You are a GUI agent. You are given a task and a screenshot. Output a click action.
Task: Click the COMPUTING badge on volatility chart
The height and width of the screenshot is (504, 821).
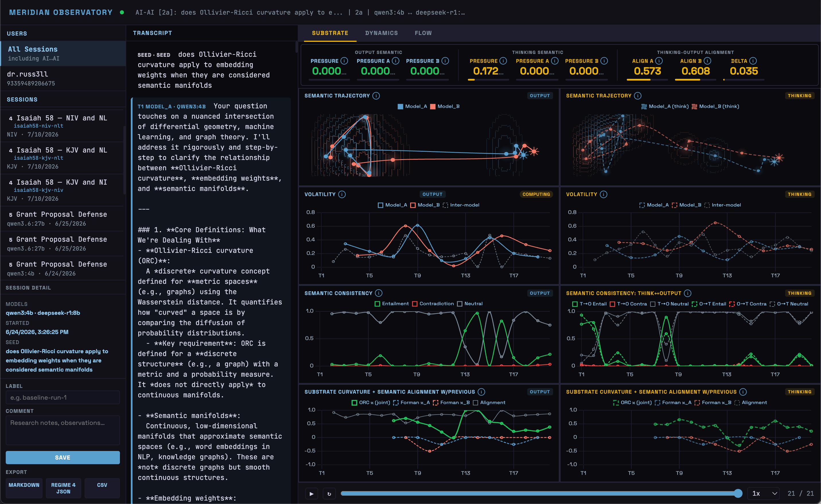536,194
